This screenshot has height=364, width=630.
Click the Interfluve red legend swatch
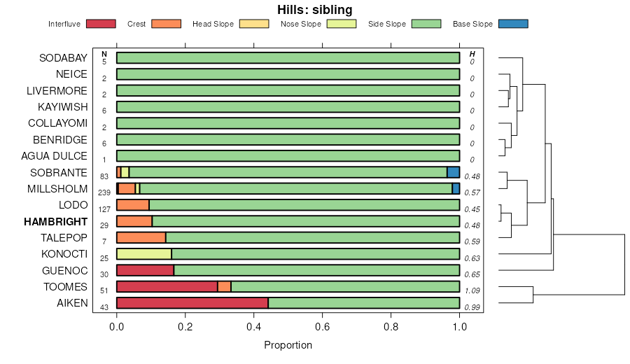coord(101,24)
